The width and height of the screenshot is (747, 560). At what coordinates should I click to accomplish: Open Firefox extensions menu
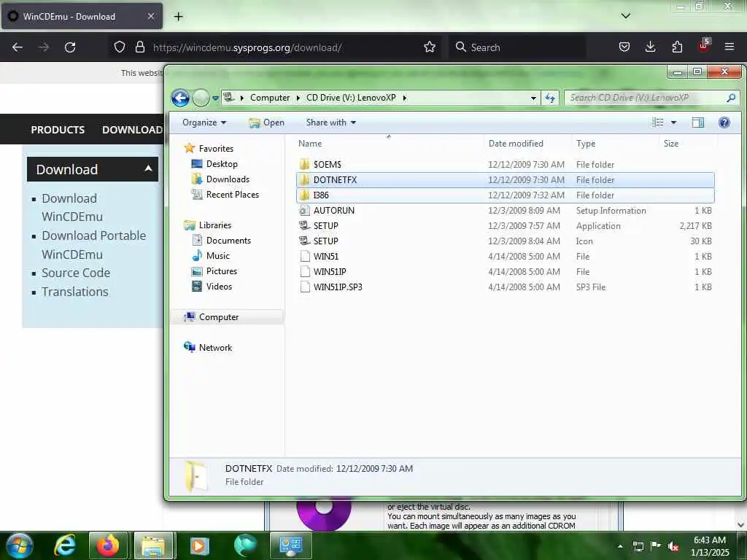click(x=677, y=47)
